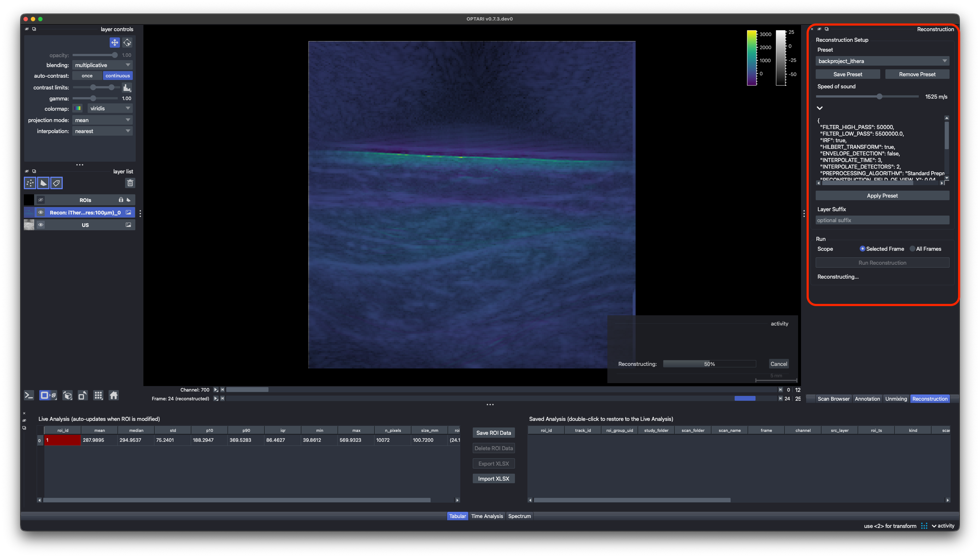Add a new labels layer
This screenshot has height=558, width=980.
click(56, 183)
